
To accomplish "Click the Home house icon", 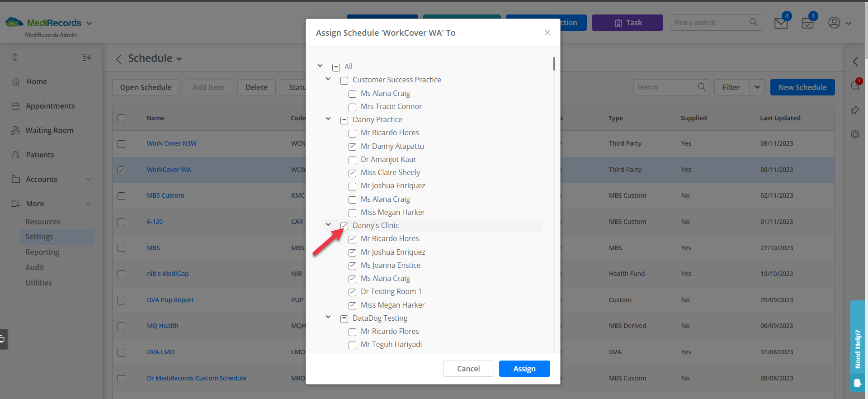I will 16,81.
